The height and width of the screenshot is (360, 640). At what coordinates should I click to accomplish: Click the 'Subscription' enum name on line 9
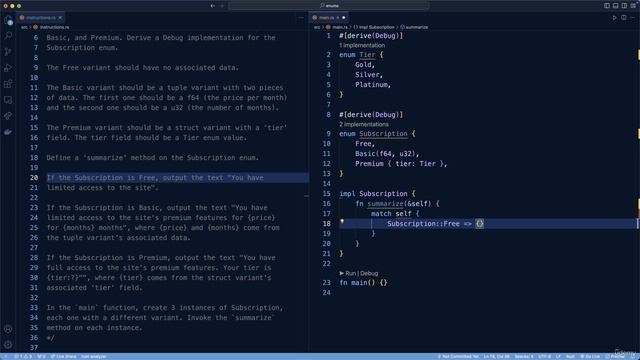tap(383, 134)
